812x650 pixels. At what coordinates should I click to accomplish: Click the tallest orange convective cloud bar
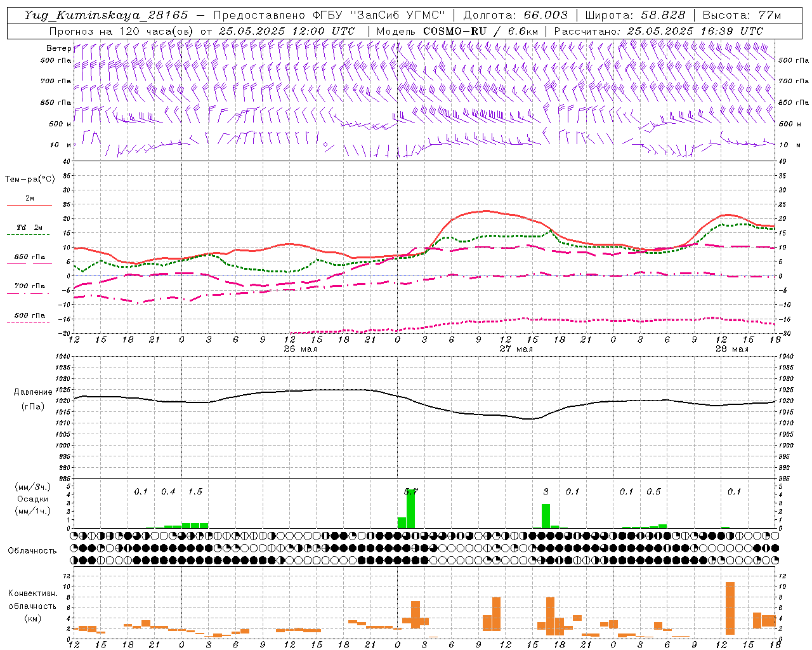[x=730, y=608]
